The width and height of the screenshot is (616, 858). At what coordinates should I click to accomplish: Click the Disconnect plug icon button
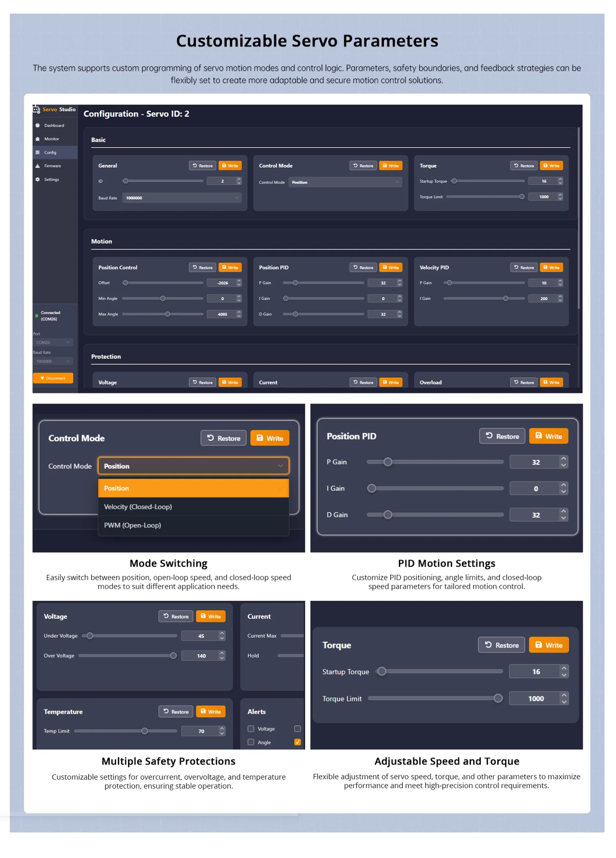(x=53, y=379)
